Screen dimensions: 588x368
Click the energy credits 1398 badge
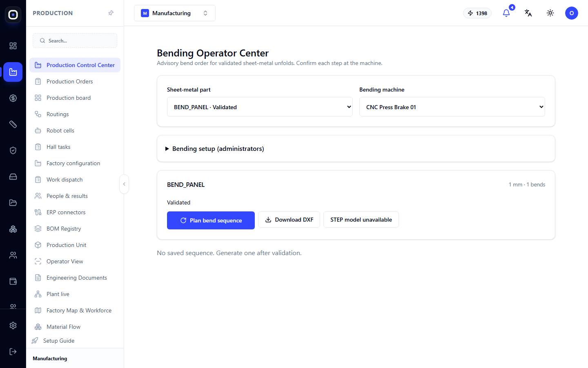click(x=477, y=13)
